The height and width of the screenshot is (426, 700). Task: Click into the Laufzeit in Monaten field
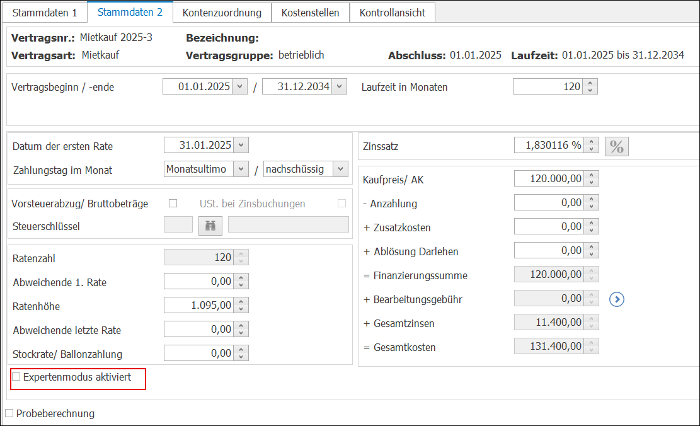[x=548, y=87]
